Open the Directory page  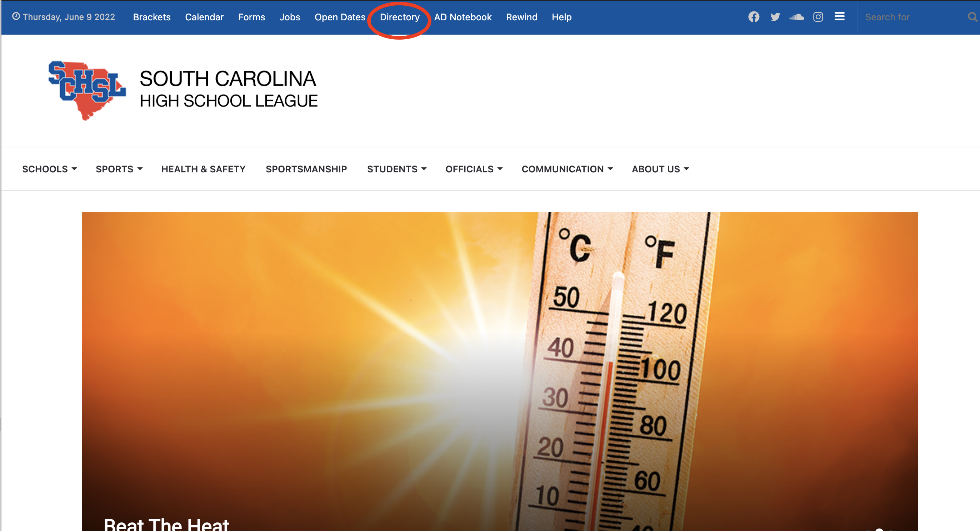(x=399, y=17)
